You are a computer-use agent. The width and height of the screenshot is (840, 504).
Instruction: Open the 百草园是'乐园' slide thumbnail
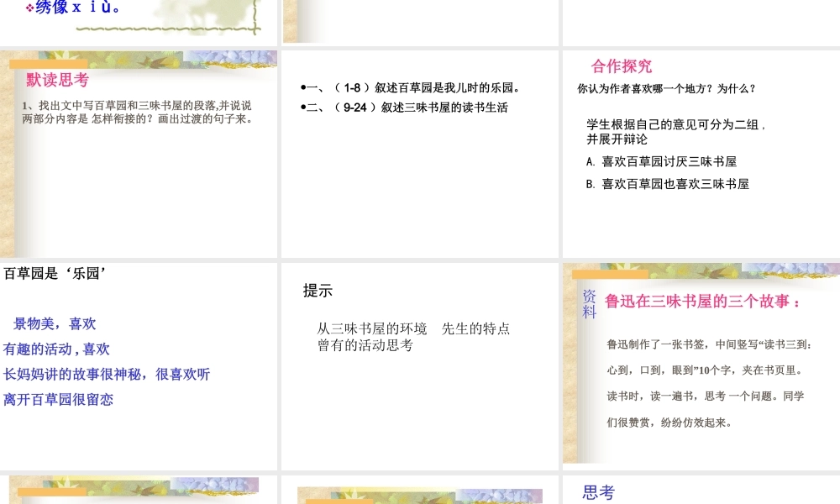point(139,366)
